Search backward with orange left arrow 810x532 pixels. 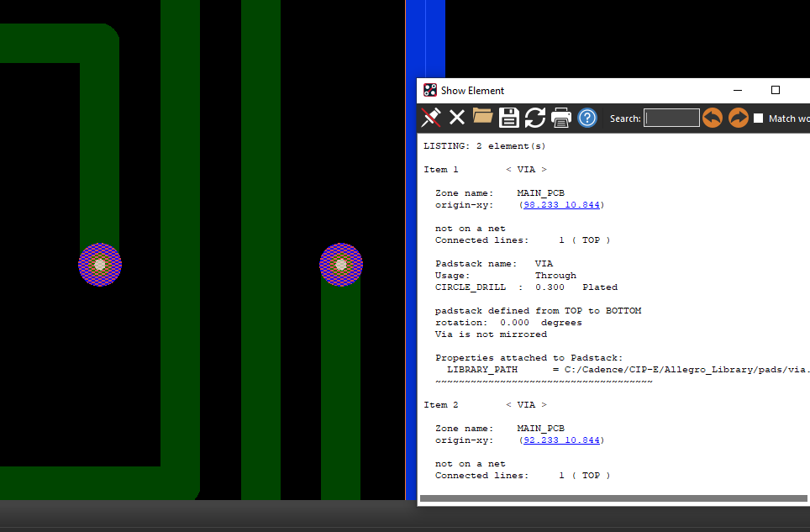713,118
